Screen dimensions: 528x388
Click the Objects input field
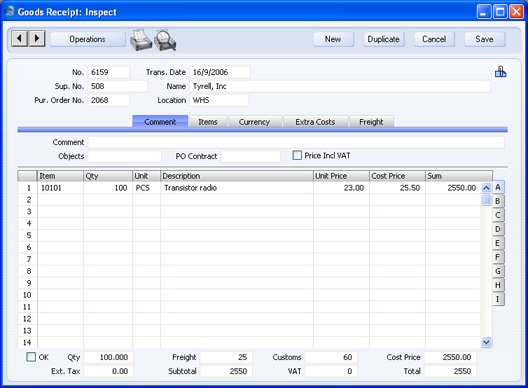point(125,156)
